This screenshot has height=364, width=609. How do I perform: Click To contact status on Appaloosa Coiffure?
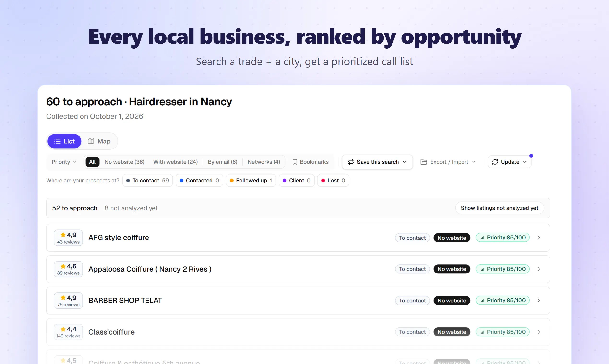pyautogui.click(x=412, y=269)
